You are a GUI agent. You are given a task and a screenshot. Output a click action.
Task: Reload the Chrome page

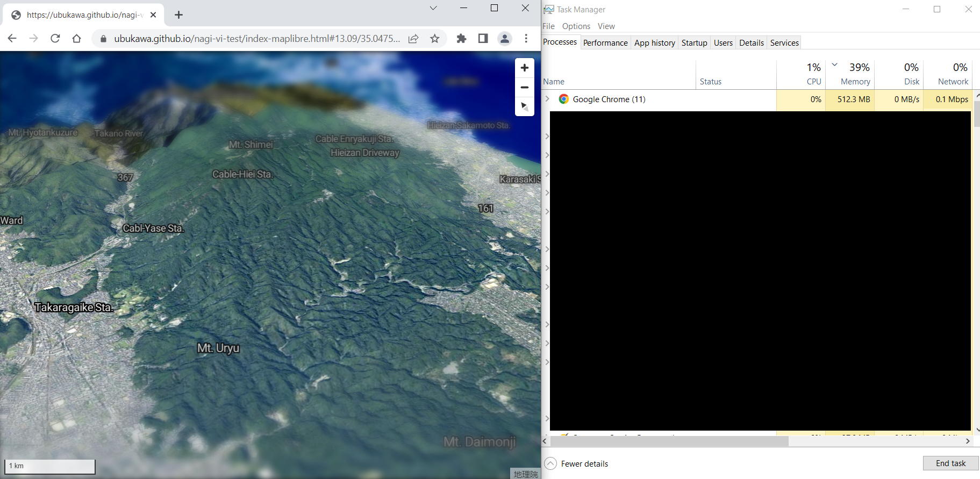click(55, 38)
